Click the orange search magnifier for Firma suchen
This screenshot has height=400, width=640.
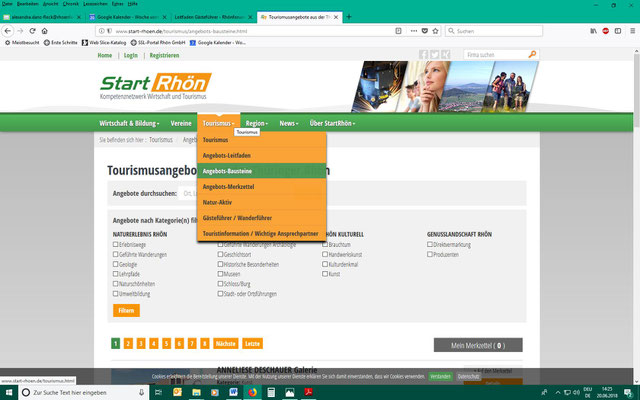[x=532, y=54]
